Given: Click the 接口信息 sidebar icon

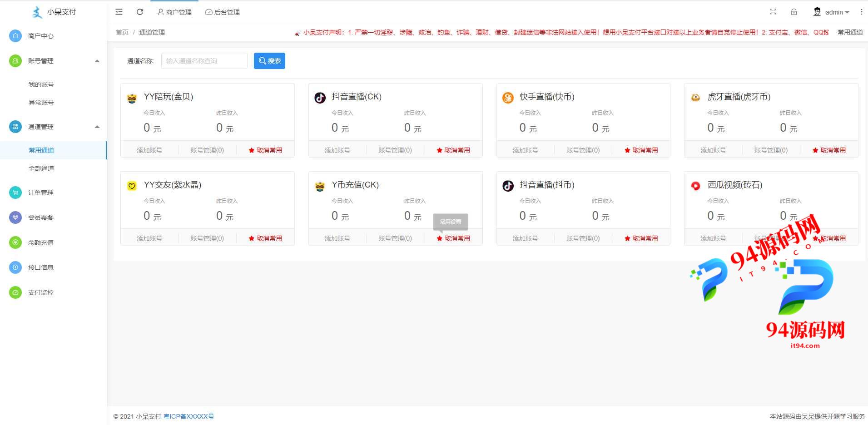Looking at the screenshot, I should click(15, 267).
